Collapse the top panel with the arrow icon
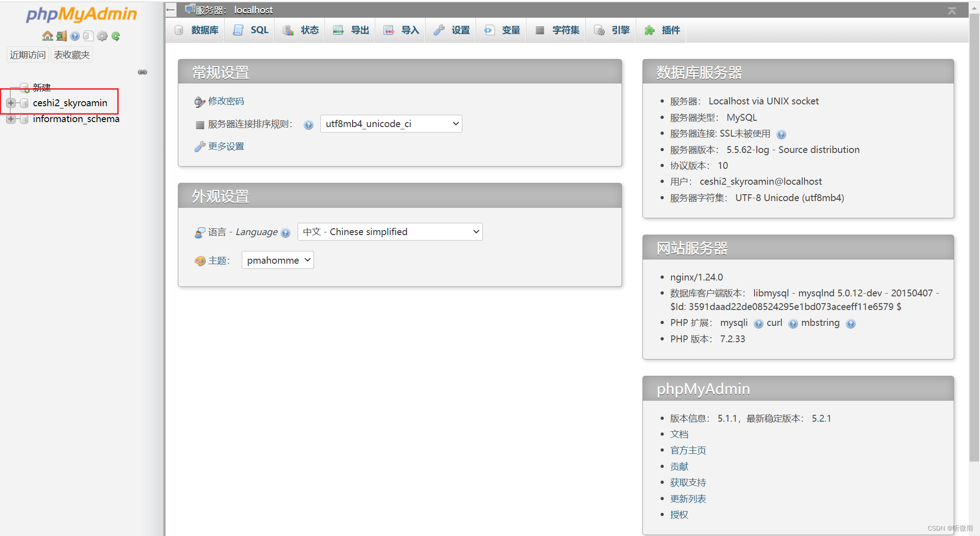This screenshot has width=980, height=536. point(952,10)
